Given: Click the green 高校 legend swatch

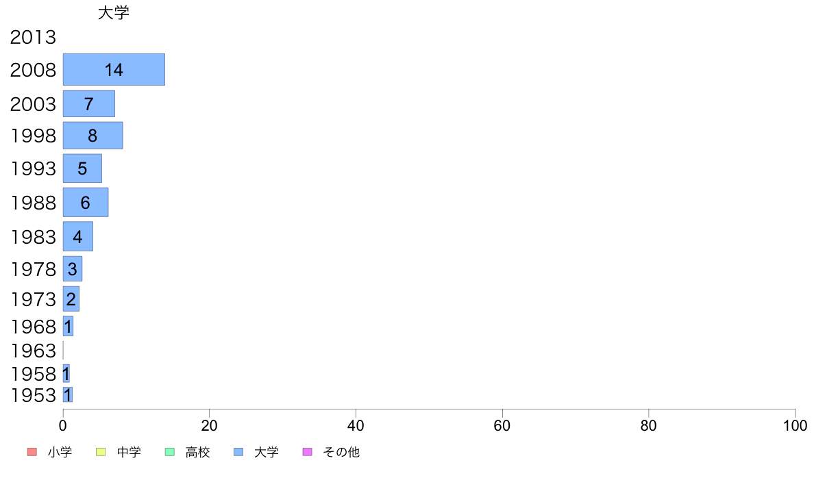Looking at the screenshot, I should point(170,452).
